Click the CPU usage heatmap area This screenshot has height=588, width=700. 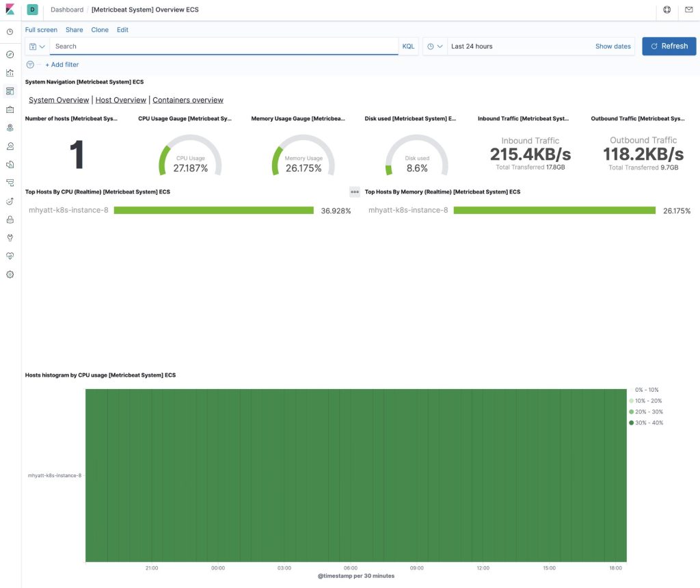click(355, 475)
